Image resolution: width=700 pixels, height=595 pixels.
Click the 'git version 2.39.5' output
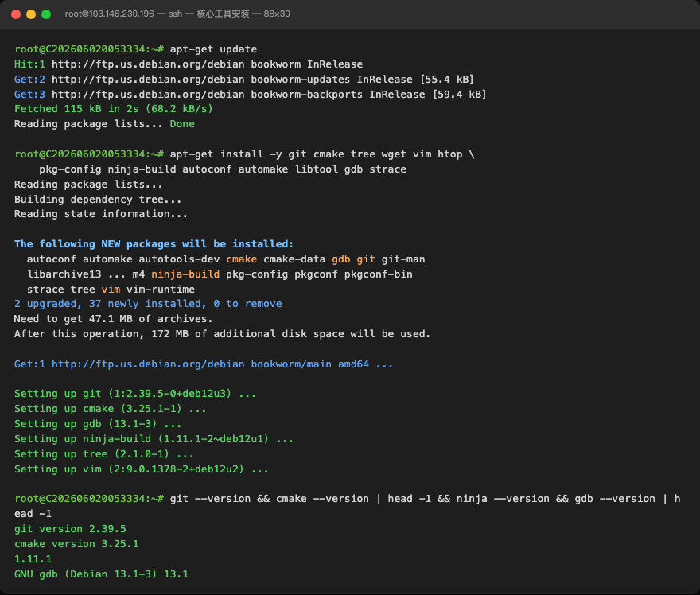point(70,530)
